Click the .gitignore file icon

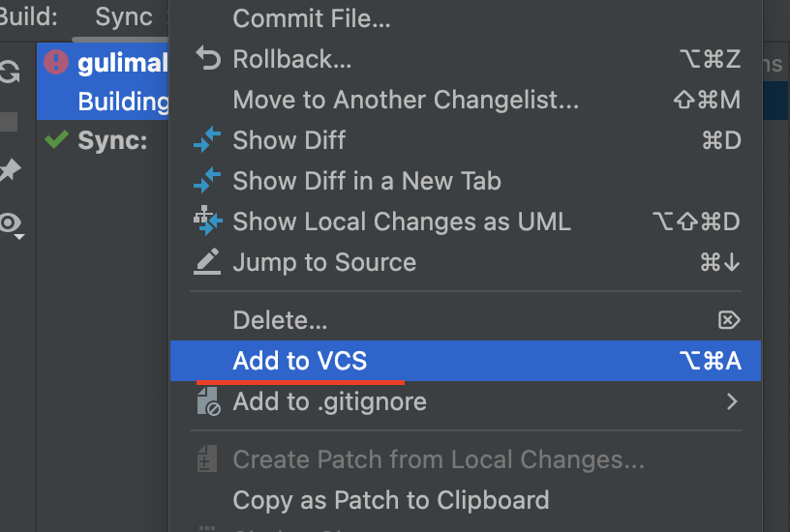207,403
